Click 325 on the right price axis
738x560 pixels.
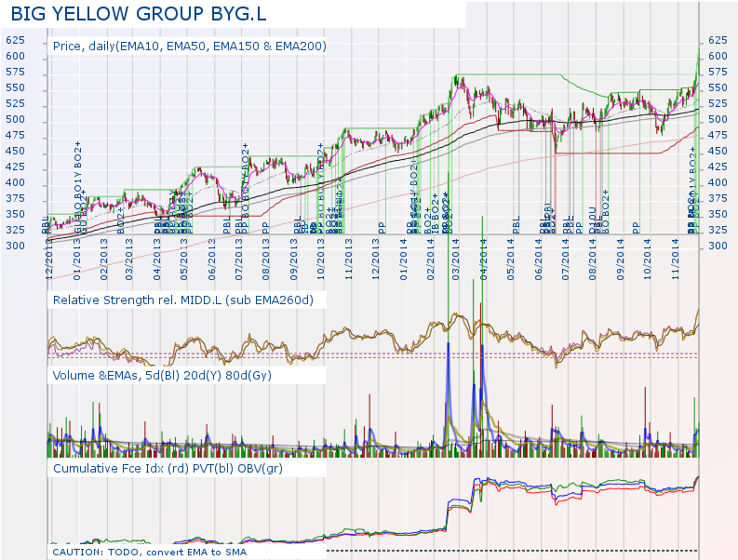[718, 230]
